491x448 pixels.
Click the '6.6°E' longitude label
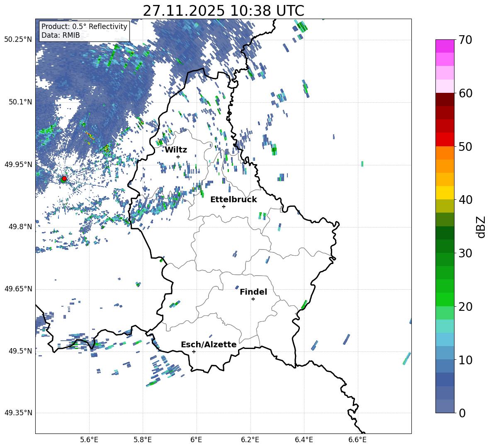coord(357,440)
